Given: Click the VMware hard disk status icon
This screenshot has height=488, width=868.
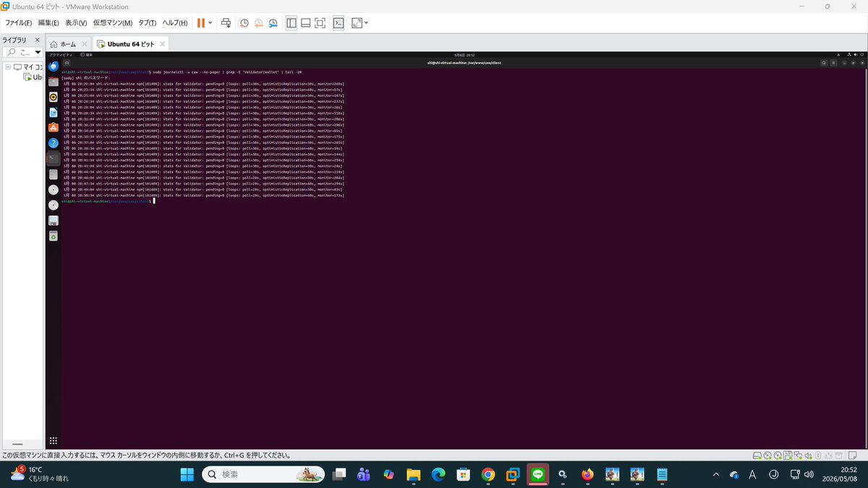Looking at the screenshot, I should (757, 455).
